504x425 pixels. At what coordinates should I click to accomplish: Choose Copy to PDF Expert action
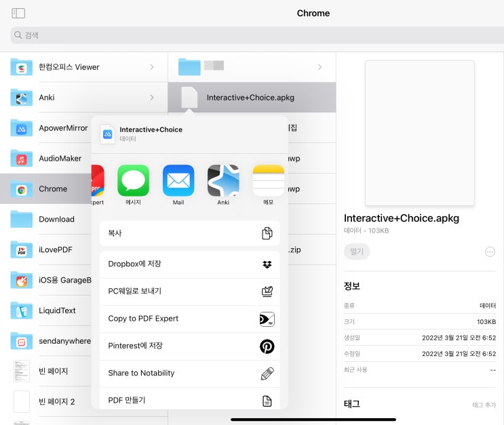click(x=190, y=319)
